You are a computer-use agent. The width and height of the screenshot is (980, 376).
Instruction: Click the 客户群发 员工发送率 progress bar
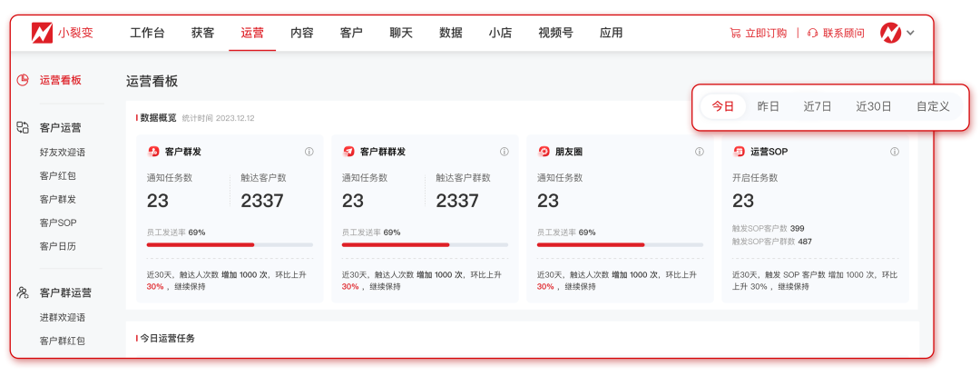[230, 245]
